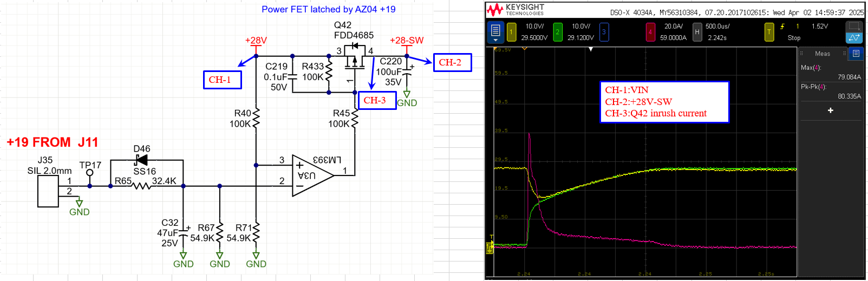Select the +28-SW net label
Viewport: 868px width, 281px height.
click(407, 41)
